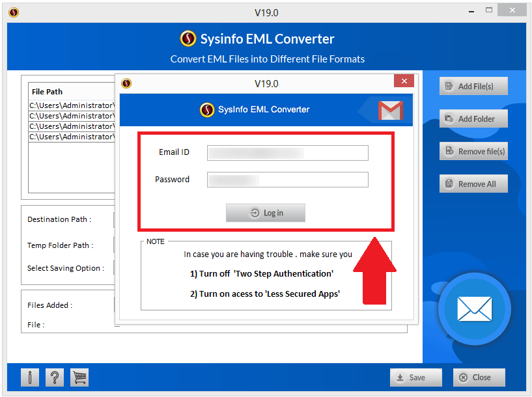
Task: Close the login dialog with red X
Action: [404, 81]
